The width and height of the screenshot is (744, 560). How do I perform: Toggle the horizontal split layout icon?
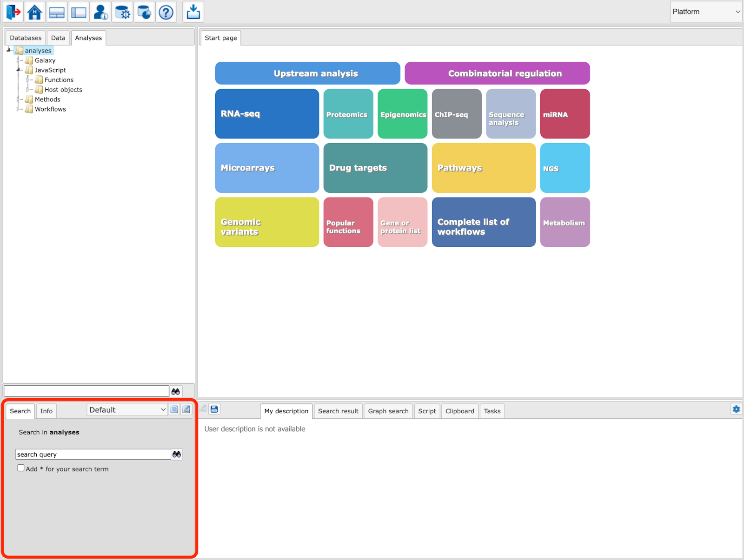point(57,12)
